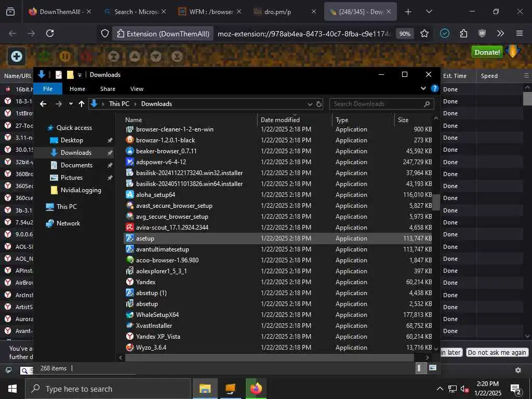532x399 pixels.
Task: Click the Firefox taskbar icon
Action: click(x=256, y=389)
